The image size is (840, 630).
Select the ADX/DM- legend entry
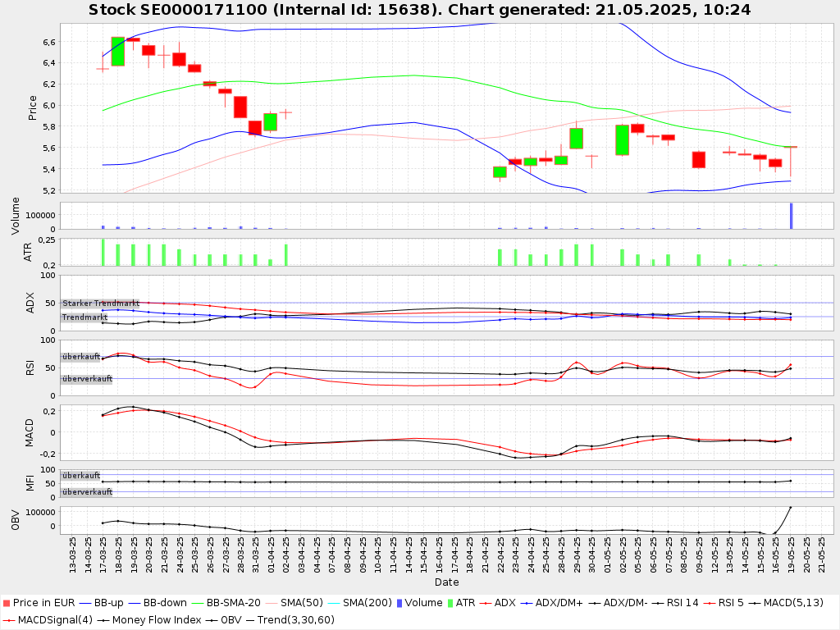[x=618, y=603]
